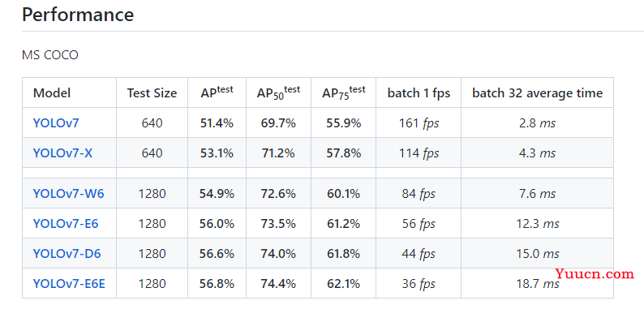Click the batch 32 average time header
Screen dimensions: 644x318
pos(537,92)
